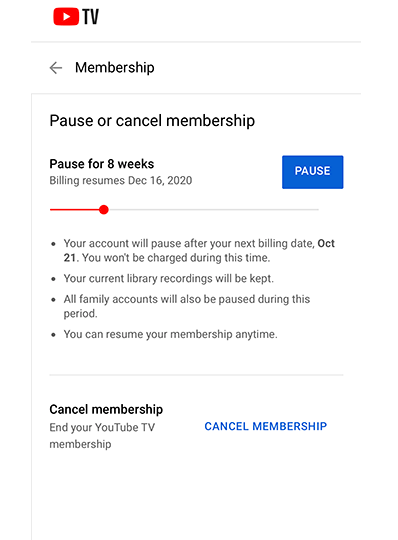Click the red YouTube play logo

click(66, 17)
